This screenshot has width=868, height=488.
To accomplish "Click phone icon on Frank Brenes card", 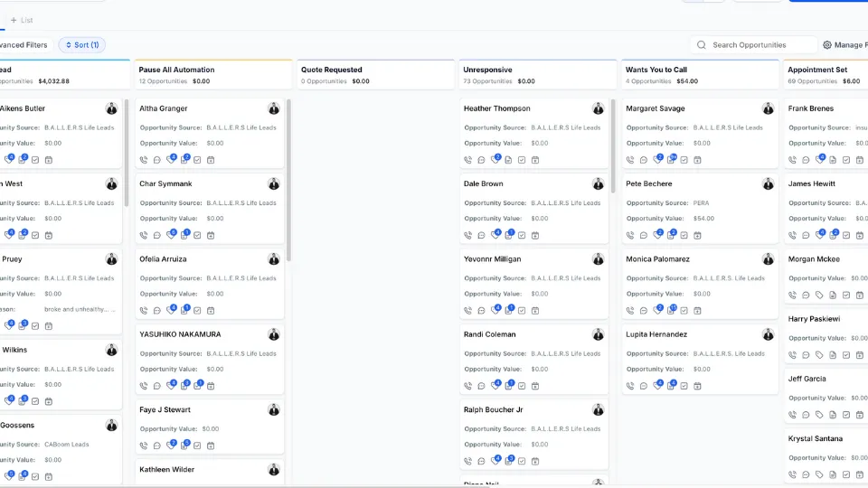I will (793, 160).
